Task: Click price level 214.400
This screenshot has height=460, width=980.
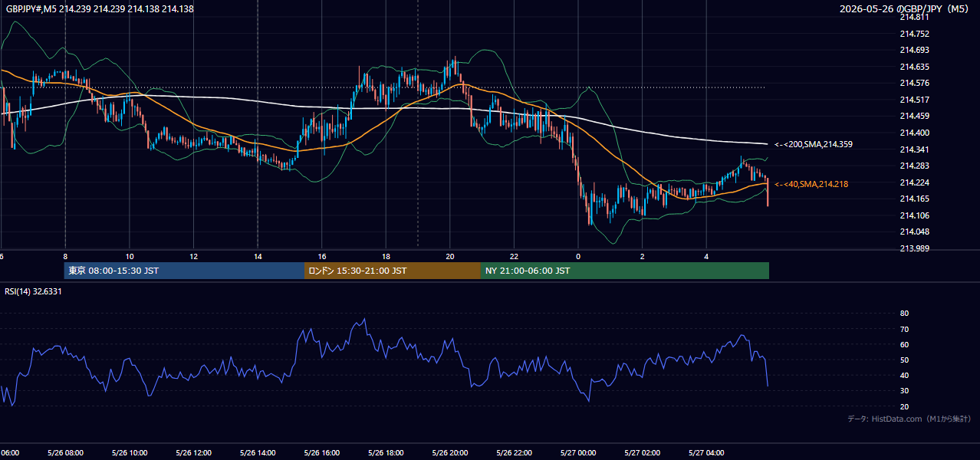Action: coord(915,133)
